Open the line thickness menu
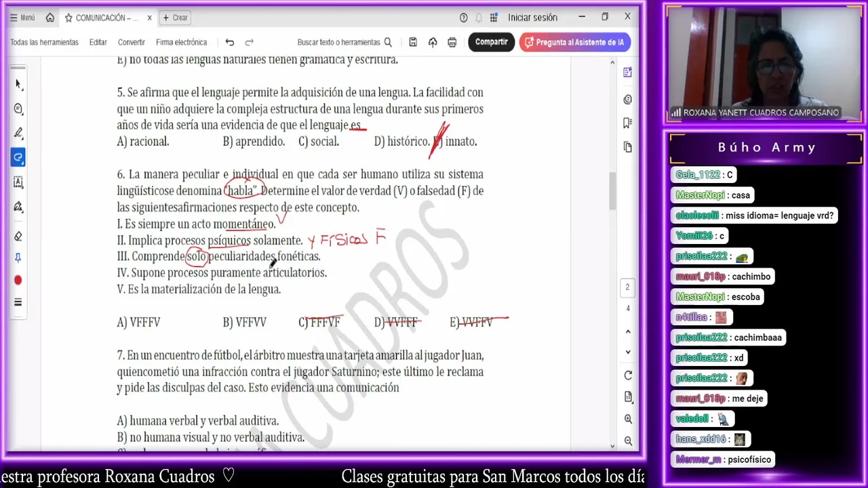 [18, 302]
